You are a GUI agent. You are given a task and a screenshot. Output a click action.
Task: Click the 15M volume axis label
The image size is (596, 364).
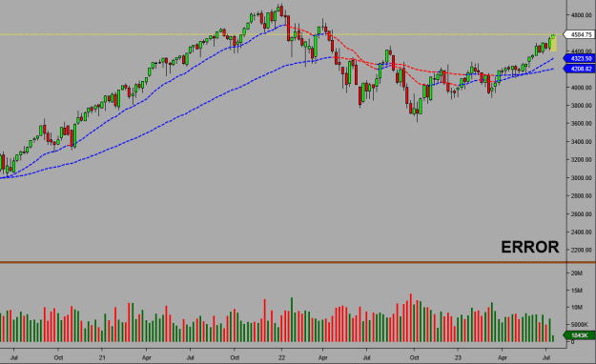[577, 291]
